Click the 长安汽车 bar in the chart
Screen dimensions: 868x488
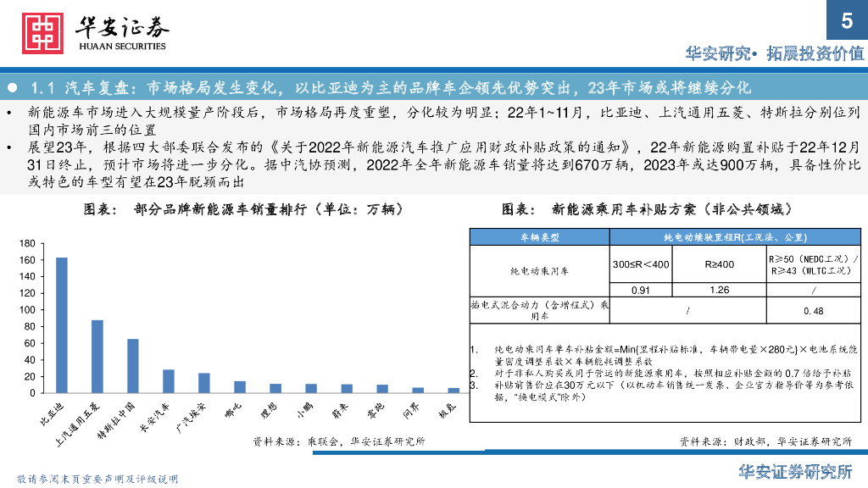169,381
